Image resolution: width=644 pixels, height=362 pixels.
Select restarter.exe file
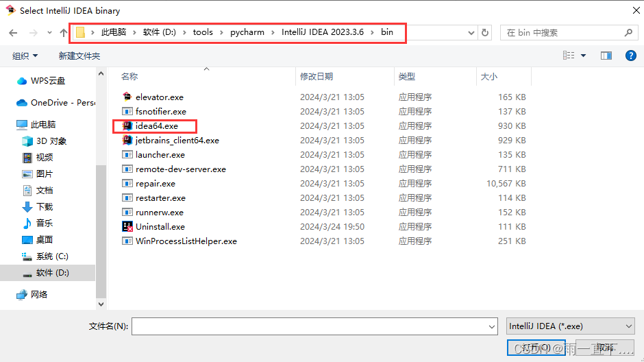[x=160, y=198]
